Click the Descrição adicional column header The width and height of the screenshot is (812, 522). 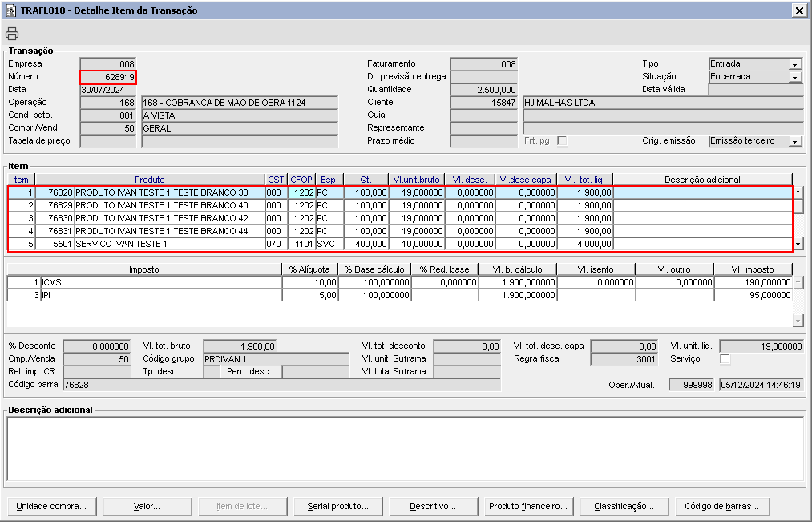(x=702, y=180)
